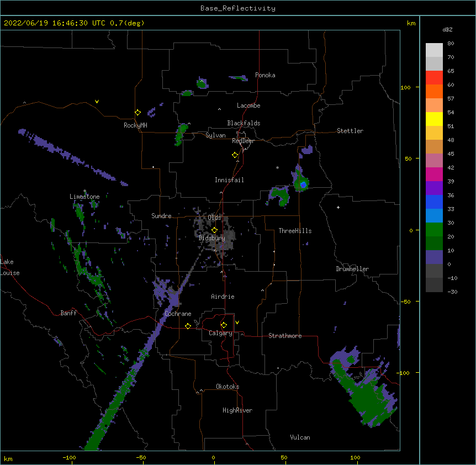Select the Calgary label
This screenshot has height=465, width=476.
tap(220, 333)
